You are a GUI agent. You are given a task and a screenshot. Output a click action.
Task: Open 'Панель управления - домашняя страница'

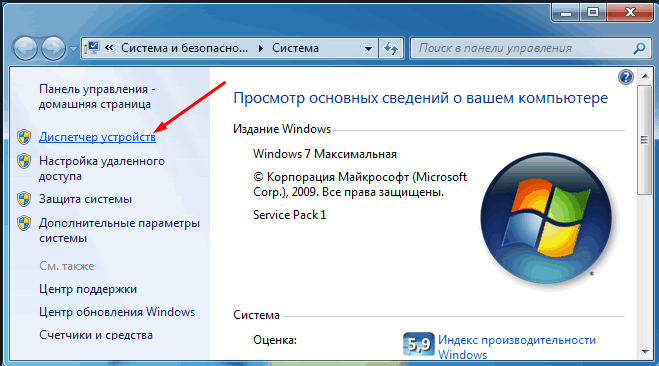pyautogui.click(x=97, y=96)
